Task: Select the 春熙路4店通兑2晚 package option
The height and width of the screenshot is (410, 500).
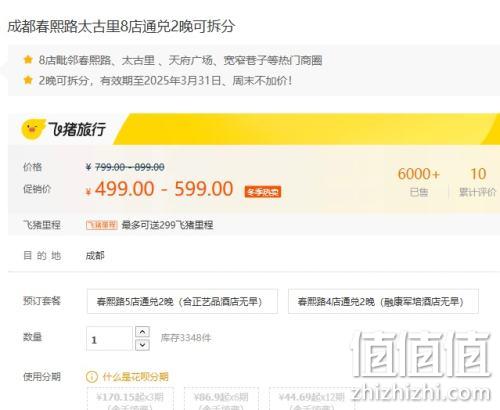Action: pos(383,302)
